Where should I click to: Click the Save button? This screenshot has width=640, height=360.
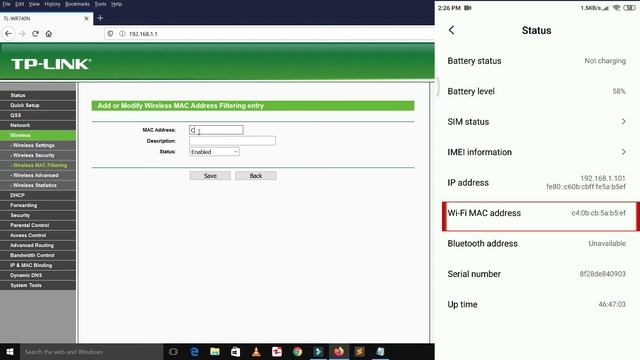[210, 176]
